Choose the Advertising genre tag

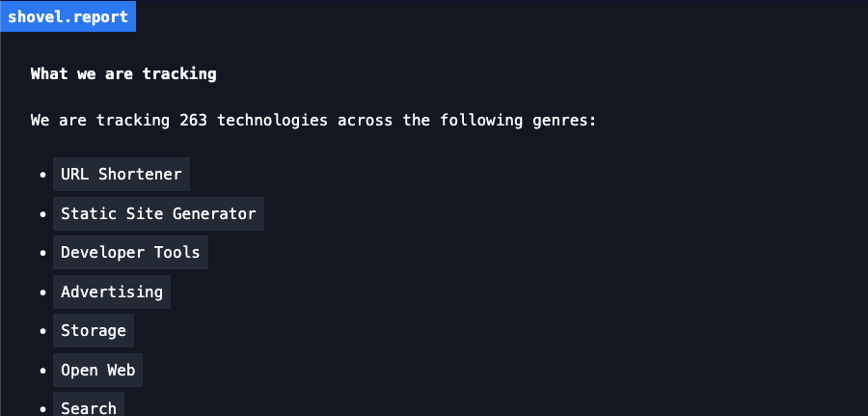point(112,291)
